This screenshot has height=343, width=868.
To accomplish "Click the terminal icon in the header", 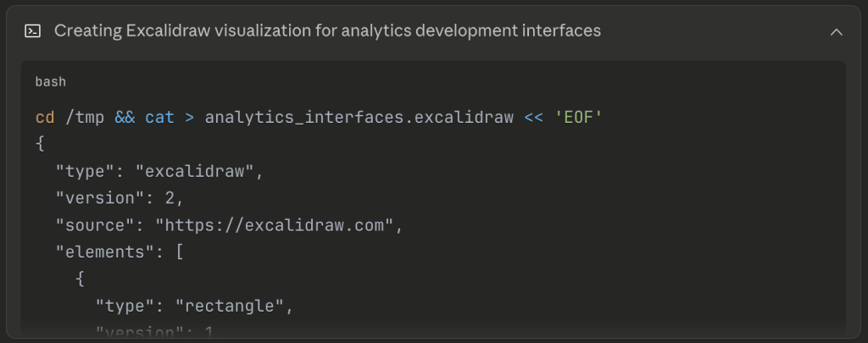I will pos(33,31).
